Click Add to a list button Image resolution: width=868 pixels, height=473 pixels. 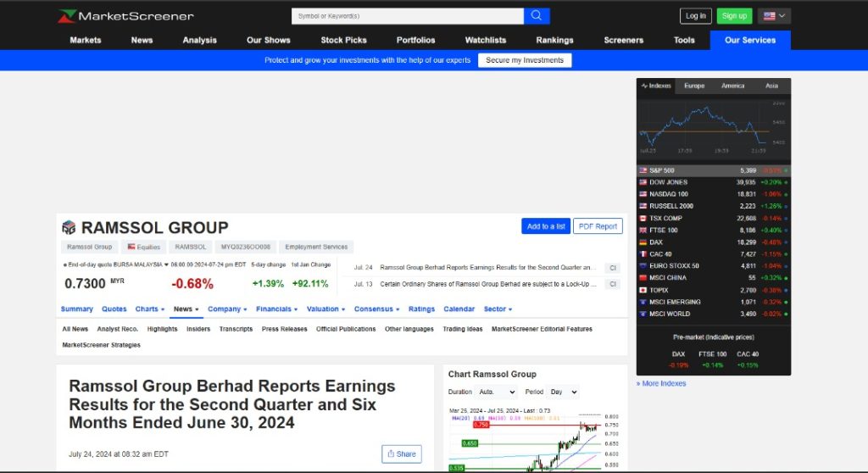click(546, 226)
